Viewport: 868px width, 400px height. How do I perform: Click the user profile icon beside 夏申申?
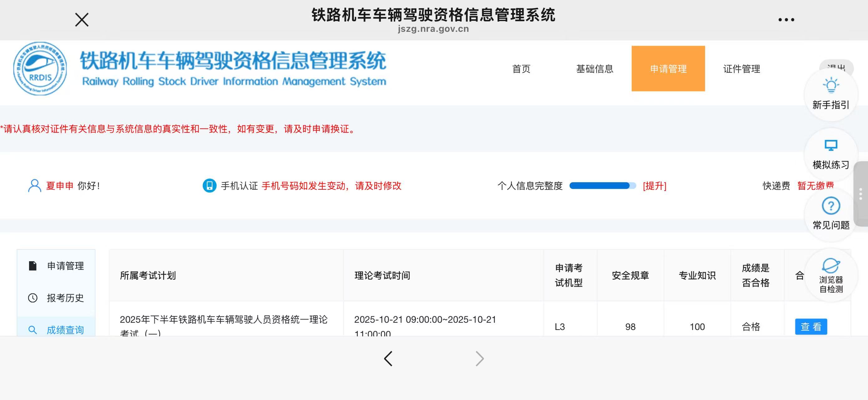coord(34,186)
